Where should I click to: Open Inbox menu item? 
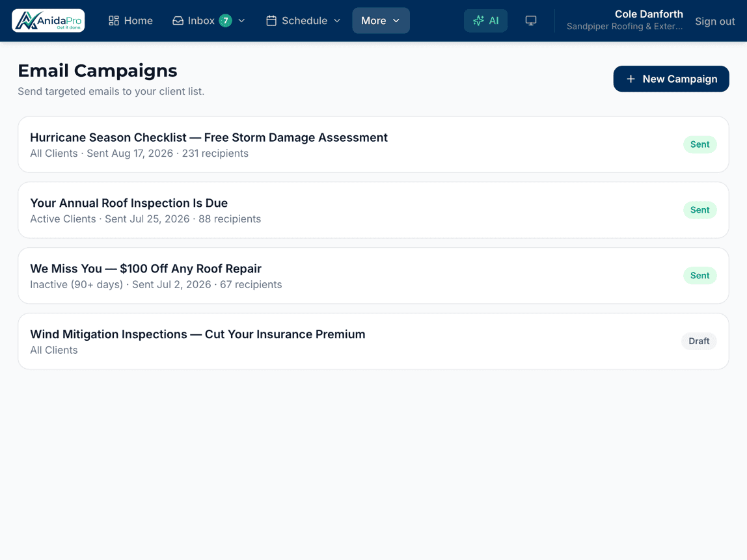click(209, 20)
